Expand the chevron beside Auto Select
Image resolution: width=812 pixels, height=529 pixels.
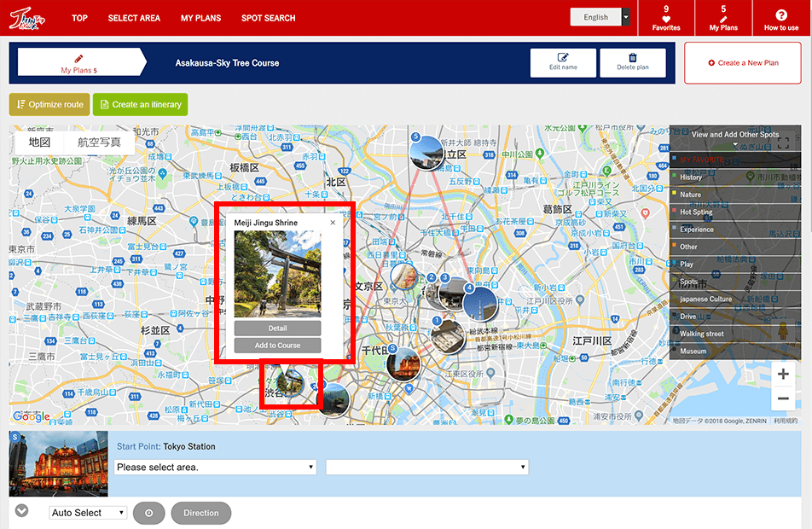(x=21, y=511)
